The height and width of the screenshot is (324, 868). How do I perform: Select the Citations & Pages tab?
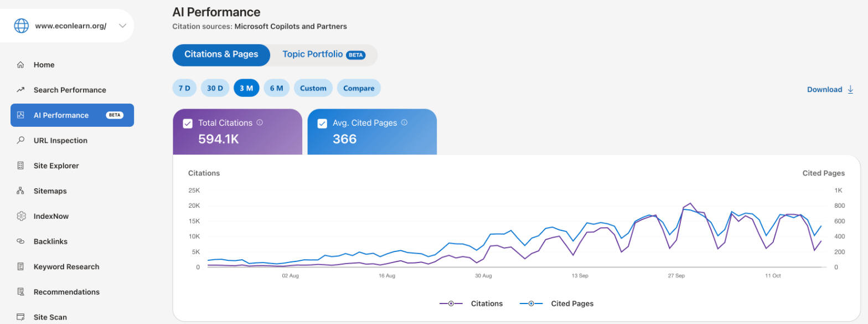tap(221, 55)
